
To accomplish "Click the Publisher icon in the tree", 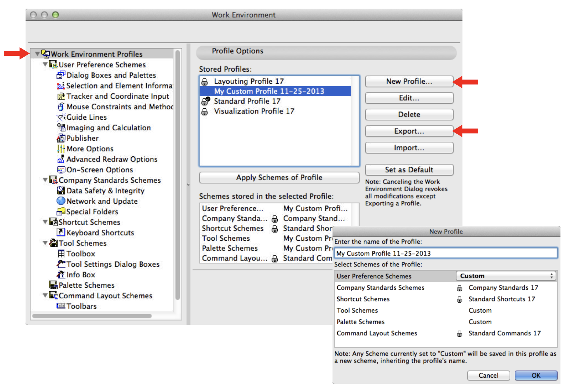I will pos(61,138).
